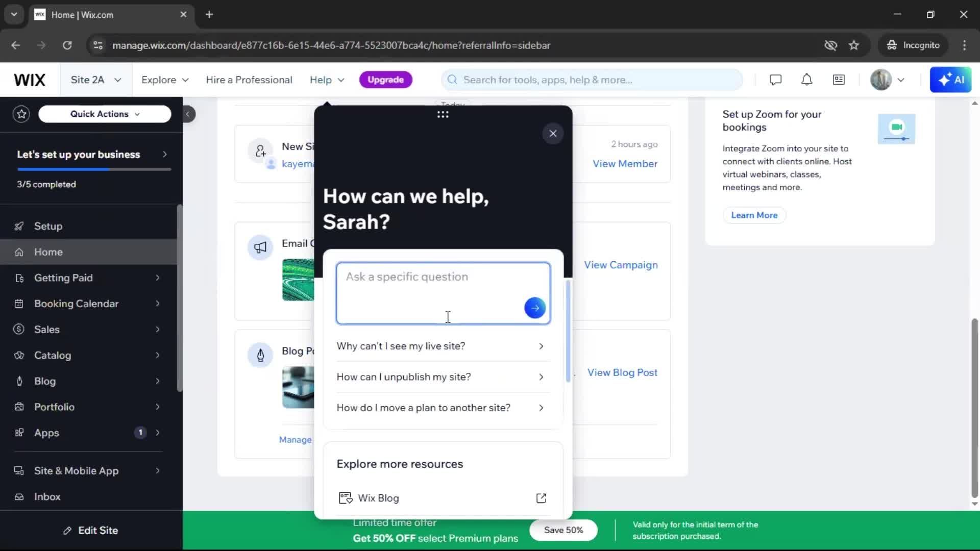Viewport: 980px width, 551px height.
Task: Click Edit Site
Action: click(x=91, y=531)
